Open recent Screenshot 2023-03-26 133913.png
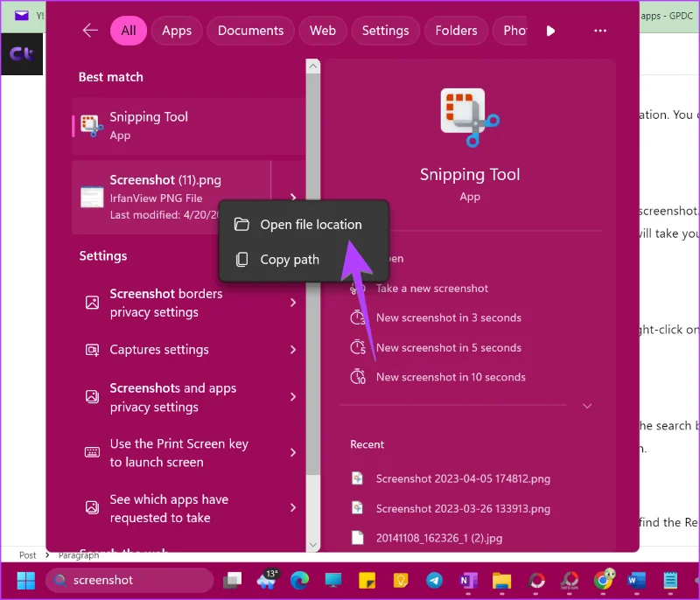700x600 pixels. 463,508
